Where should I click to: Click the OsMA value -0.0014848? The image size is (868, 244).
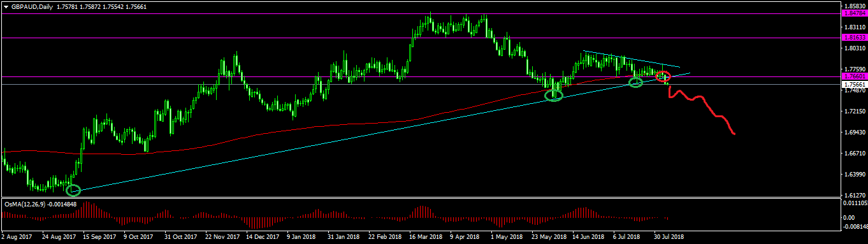click(62, 205)
